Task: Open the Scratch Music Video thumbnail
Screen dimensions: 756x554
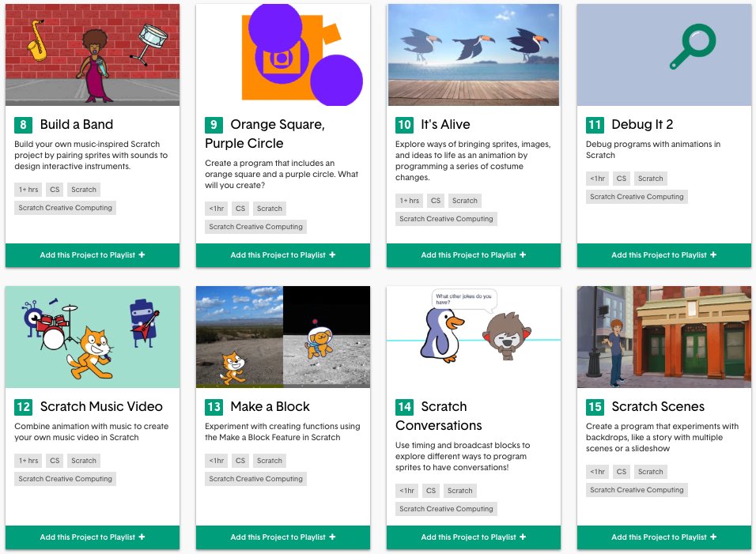Action: pos(93,337)
